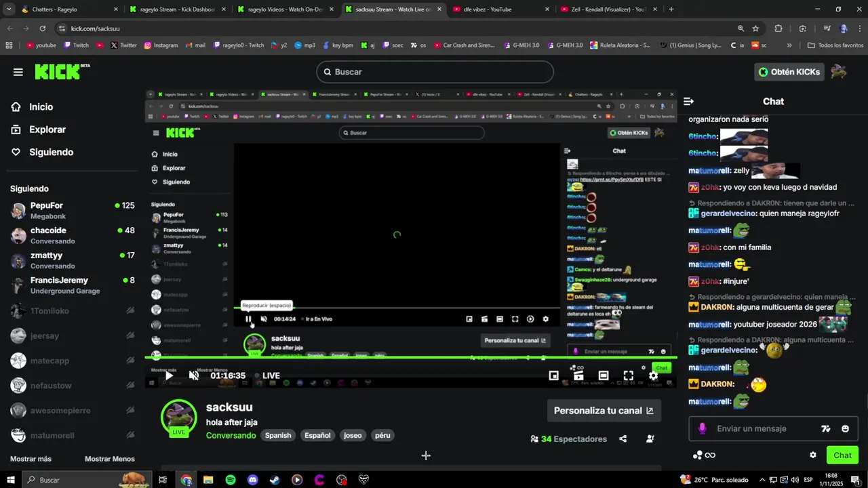Click the Obtén KICKs button

pos(789,72)
